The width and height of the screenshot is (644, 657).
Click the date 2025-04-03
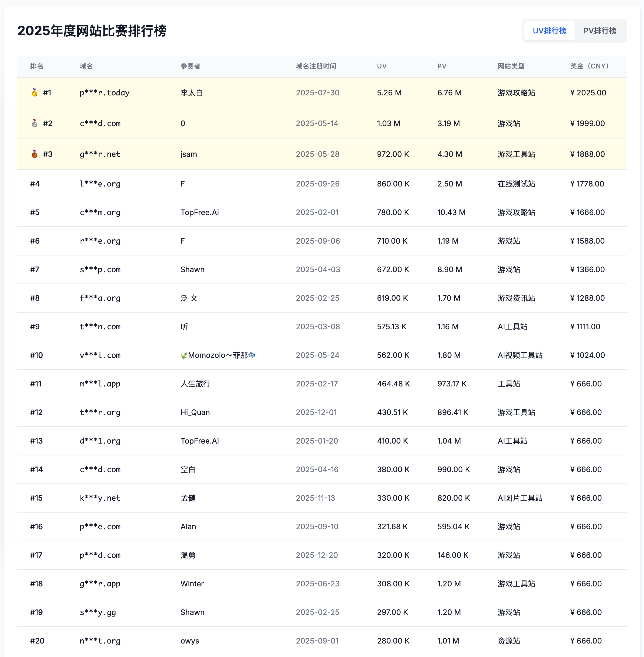point(318,269)
